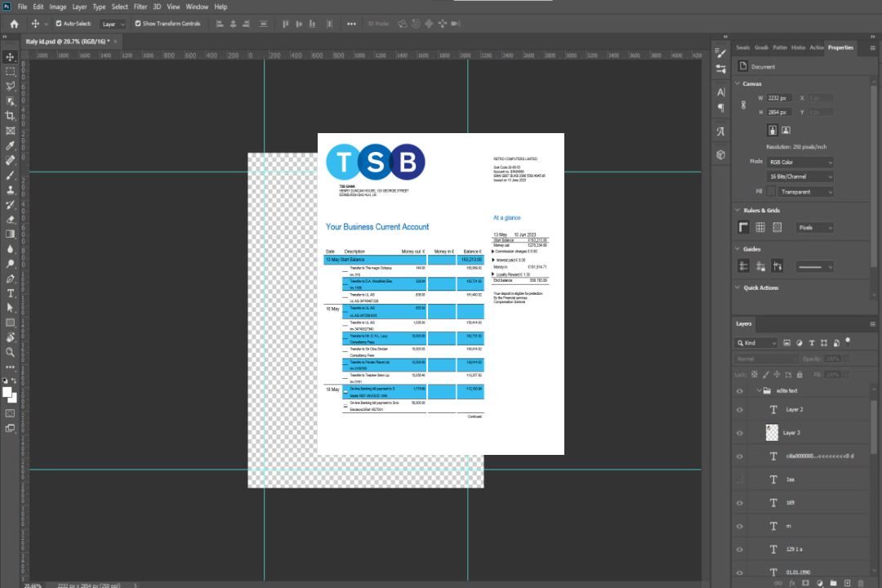Screen dimensions: 882x588
Task: Switch to the Layers panel tab
Action: 744,323
